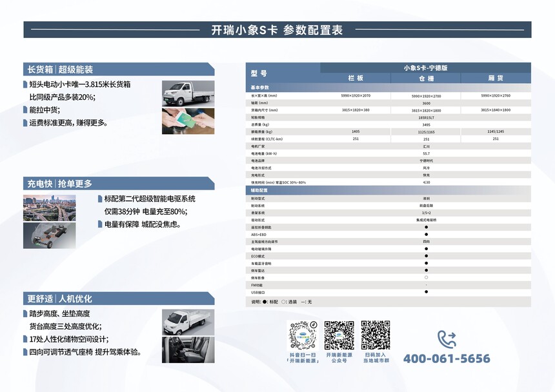Click the white truck front photo under 长货箱

[188, 93]
